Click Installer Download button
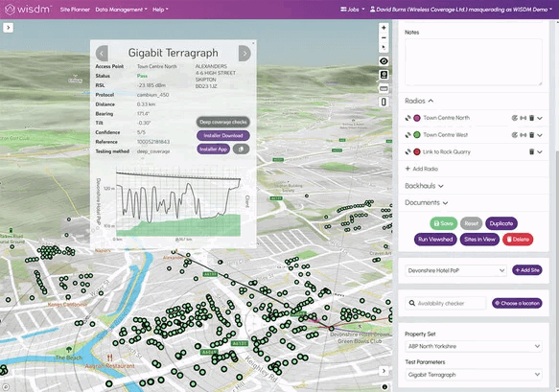Viewport: 559px width, 392px height. (222, 135)
